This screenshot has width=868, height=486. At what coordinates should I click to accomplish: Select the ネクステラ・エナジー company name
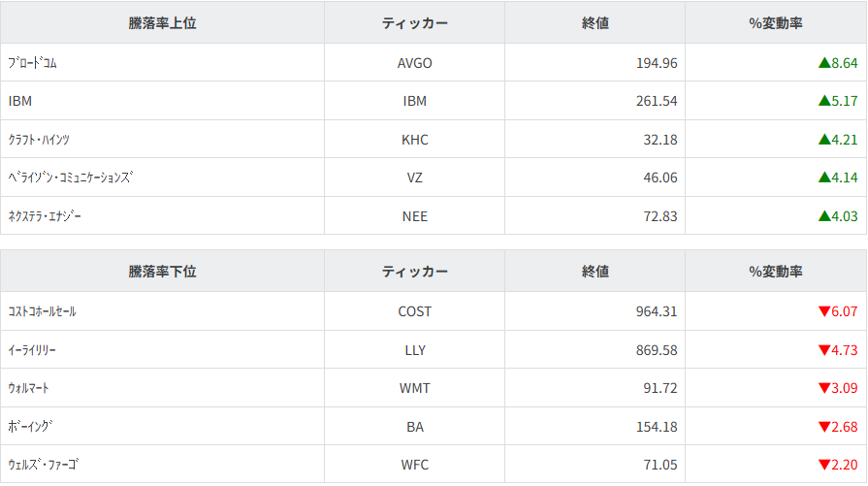click(x=45, y=216)
